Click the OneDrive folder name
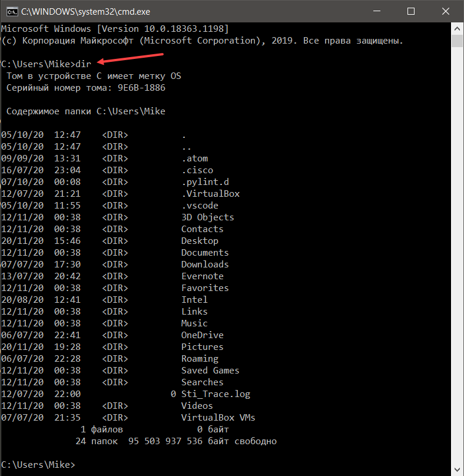464x476 pixels. pyautogui.click(x=203, y=335)
